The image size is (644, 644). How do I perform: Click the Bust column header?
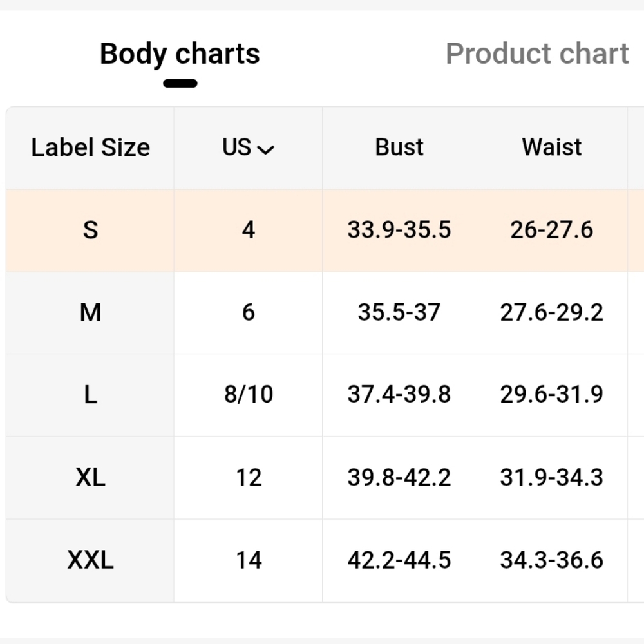point(399,147)
